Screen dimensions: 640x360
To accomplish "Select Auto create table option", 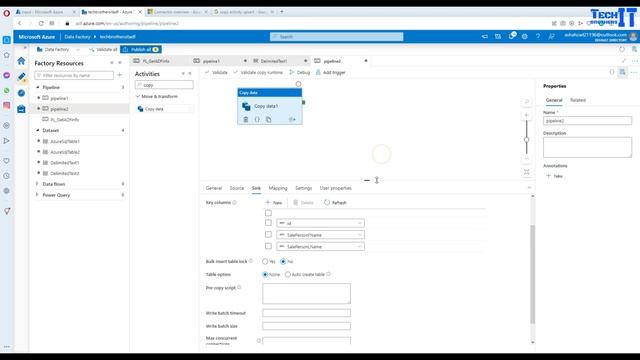I will 288,274.
